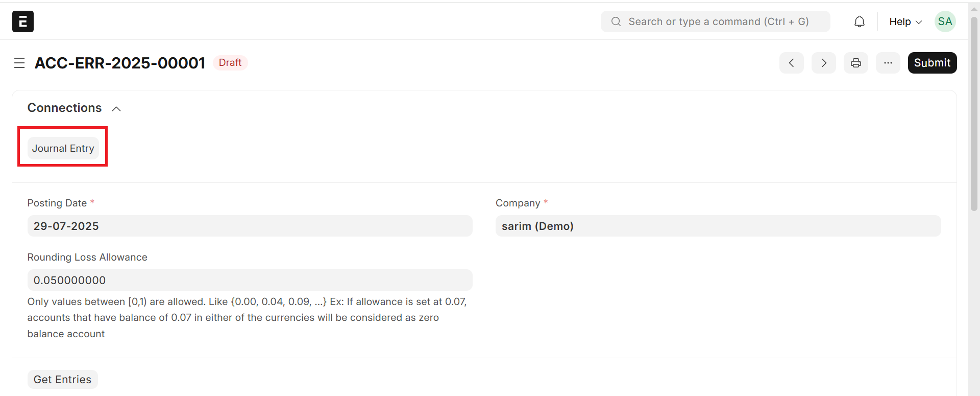Click the print icon
Screen dimensions: 980x396
click(x=855, y=63)
